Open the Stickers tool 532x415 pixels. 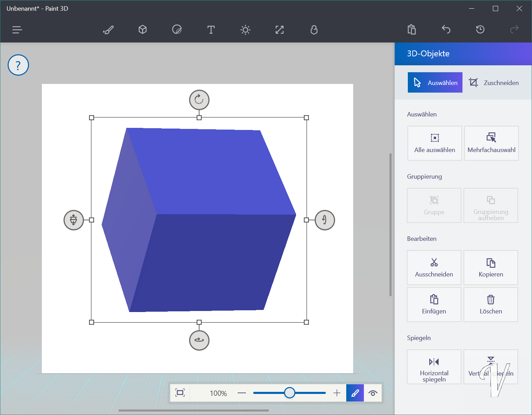177,30
